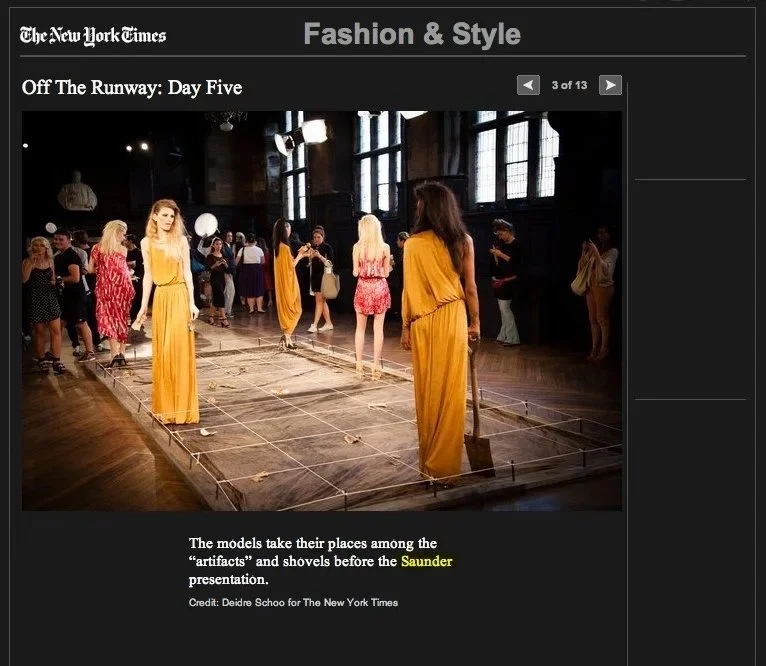The height and width of the screenshot is (666, 766).
Task: Click the 'Off The Runway: Day Five' title
Action: pos(132,88)
